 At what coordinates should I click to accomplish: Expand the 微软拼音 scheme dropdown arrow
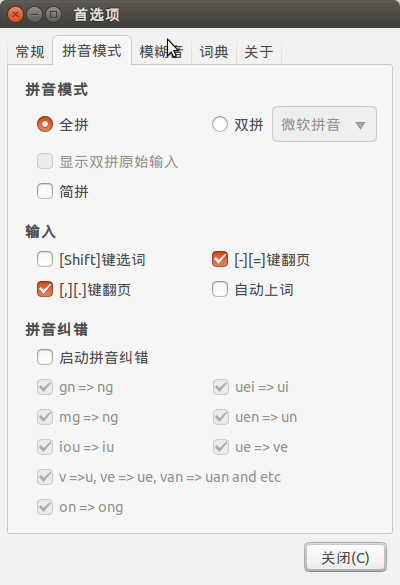coord(360,125)
